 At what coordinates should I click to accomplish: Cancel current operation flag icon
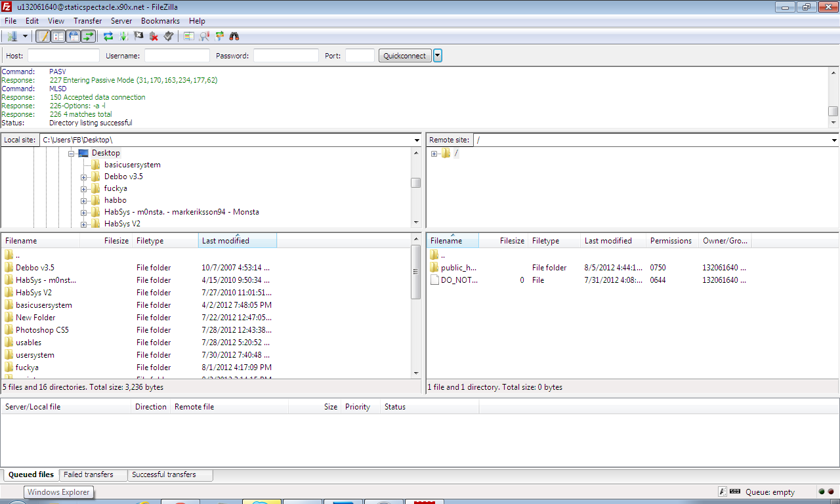pos(138,36)
